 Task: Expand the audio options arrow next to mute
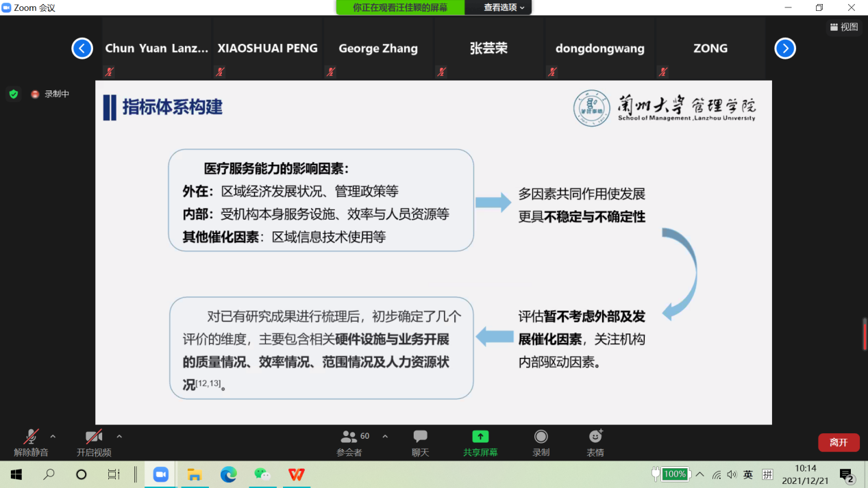tap(53, 437)
